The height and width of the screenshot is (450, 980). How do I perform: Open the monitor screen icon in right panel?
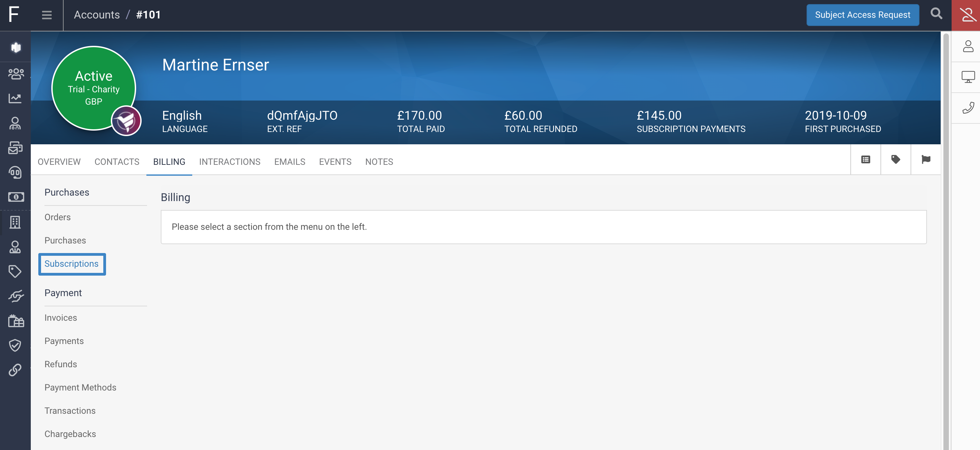[x=968, y=77]
